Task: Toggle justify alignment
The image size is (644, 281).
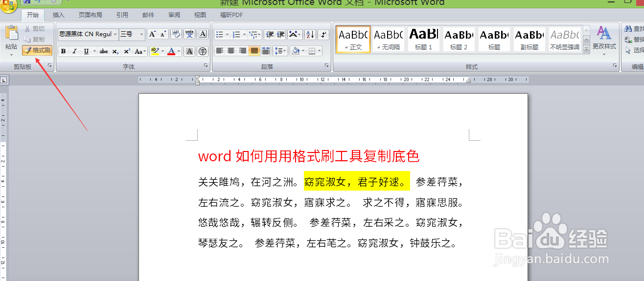Action: pos(254,51)
